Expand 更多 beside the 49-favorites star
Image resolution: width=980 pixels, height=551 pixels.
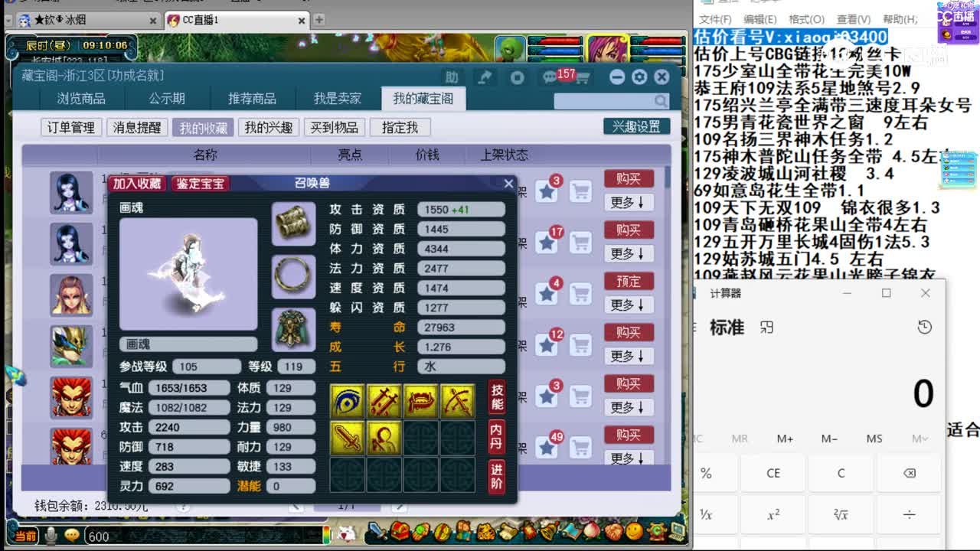(x=628, y=458)
